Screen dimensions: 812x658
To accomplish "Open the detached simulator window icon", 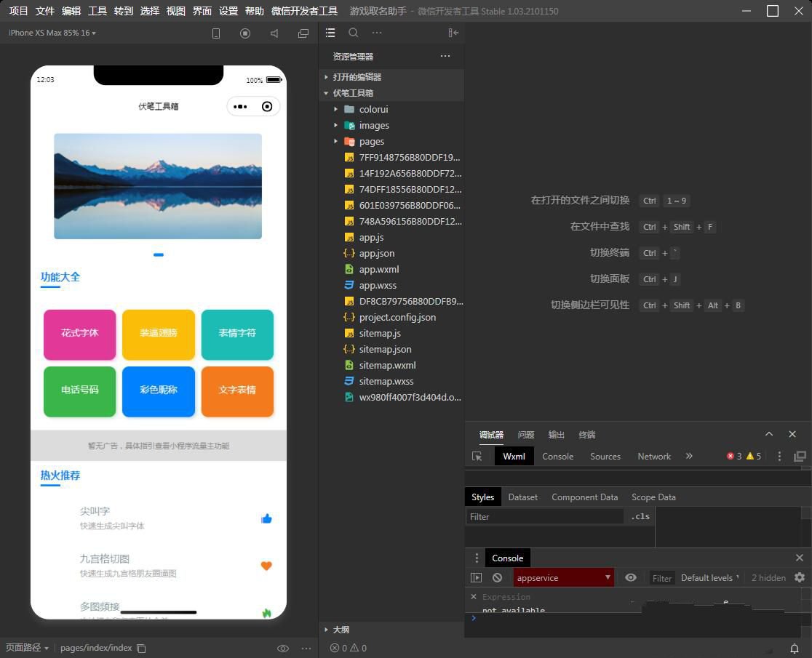I will coord(303,33).
